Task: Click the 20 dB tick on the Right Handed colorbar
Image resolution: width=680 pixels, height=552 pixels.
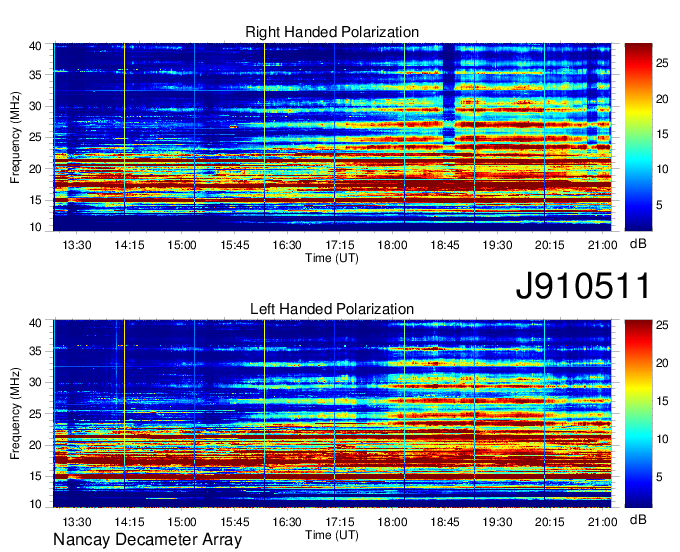Action: pos(662,99)
